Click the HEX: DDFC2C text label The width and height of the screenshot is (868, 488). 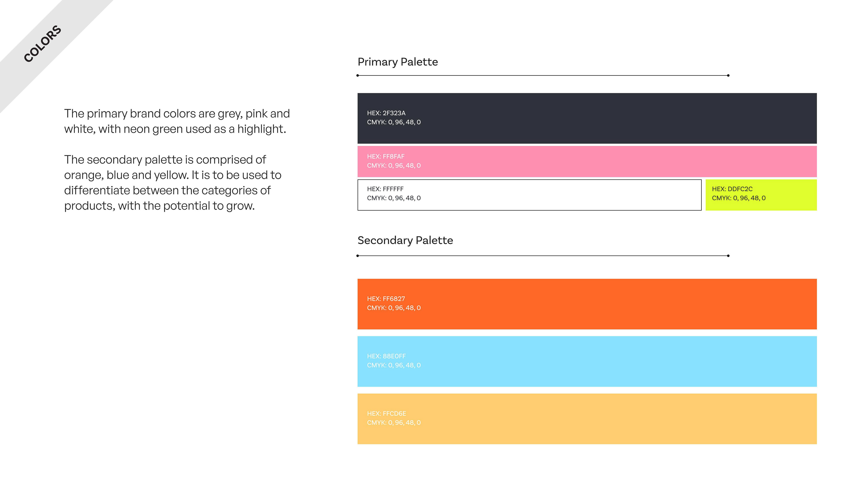coord(732,189)
